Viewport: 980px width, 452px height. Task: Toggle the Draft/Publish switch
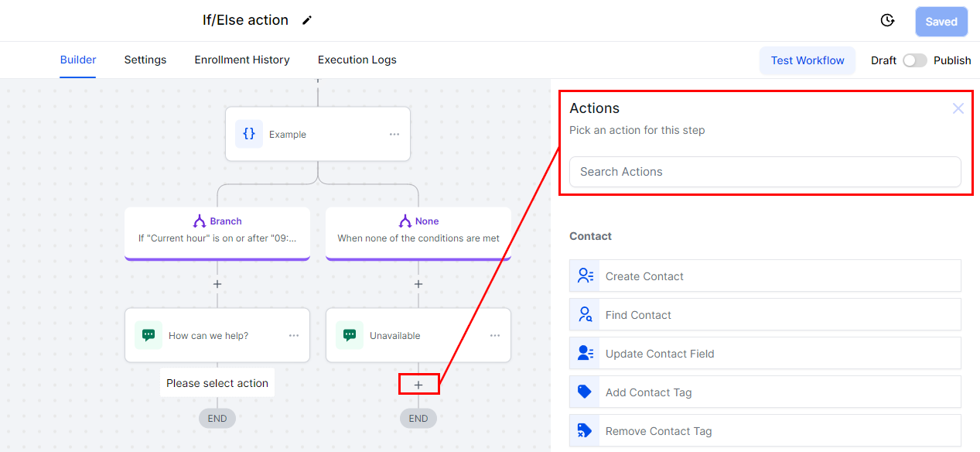[914, 60]
